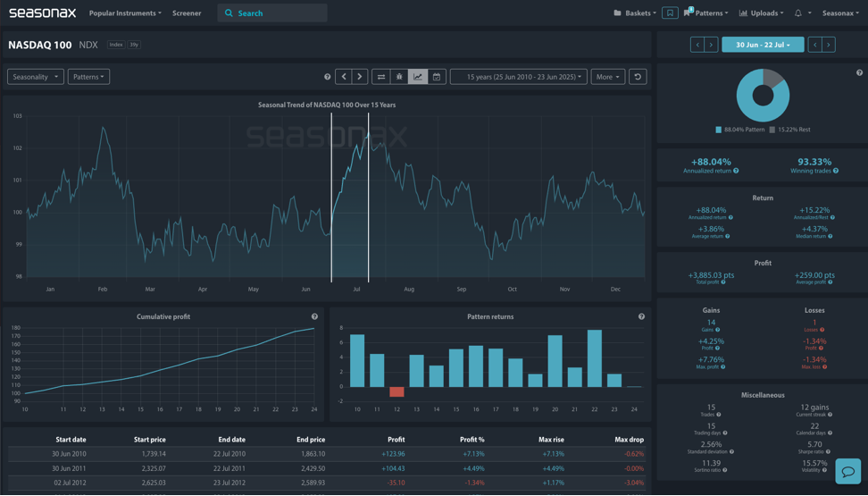The height and width of the screenshot is (496, 868).
Task: Open the Seasonax account dropdown
Action: pyautogui.click(x=840, y=13)
